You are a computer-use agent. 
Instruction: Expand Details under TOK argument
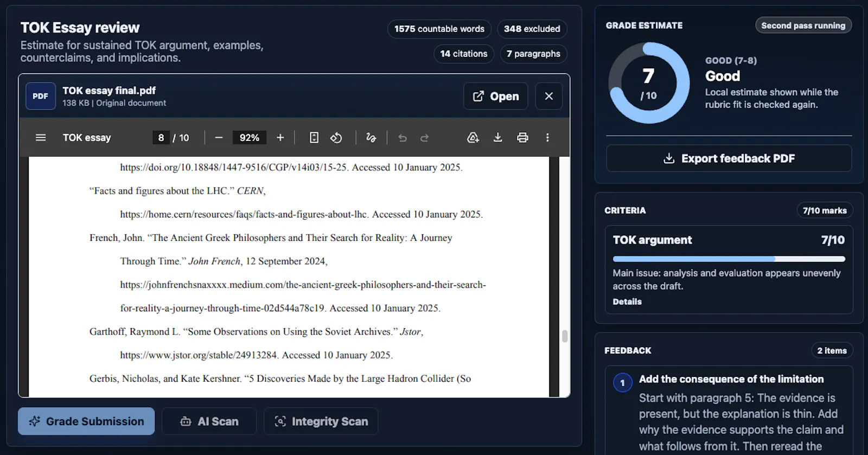pyautogui.click(x=627, y=302)
